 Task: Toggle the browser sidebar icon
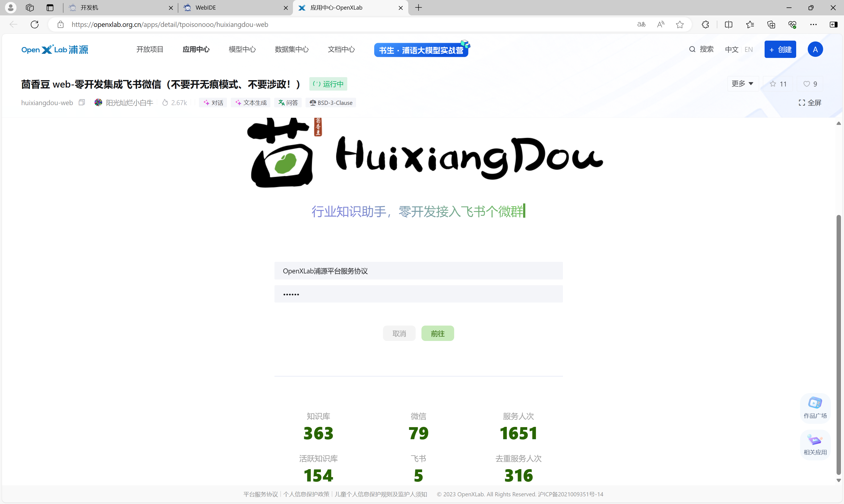pos(834,24)
